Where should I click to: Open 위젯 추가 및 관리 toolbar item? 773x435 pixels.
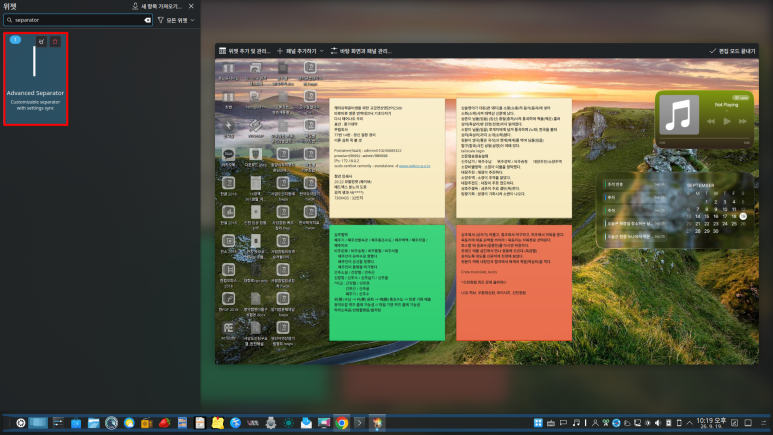click(x=245, y=51)
